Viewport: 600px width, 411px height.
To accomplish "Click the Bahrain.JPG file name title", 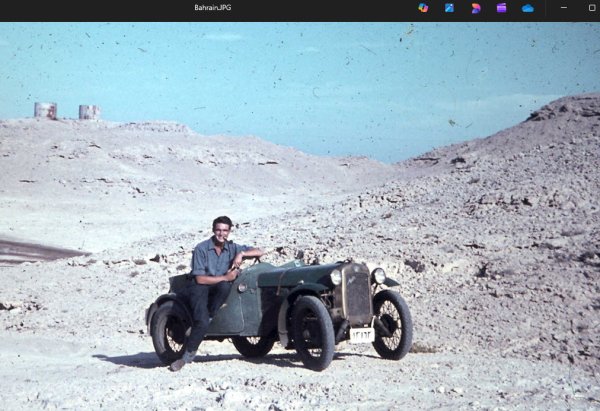I will click(213, 8).
